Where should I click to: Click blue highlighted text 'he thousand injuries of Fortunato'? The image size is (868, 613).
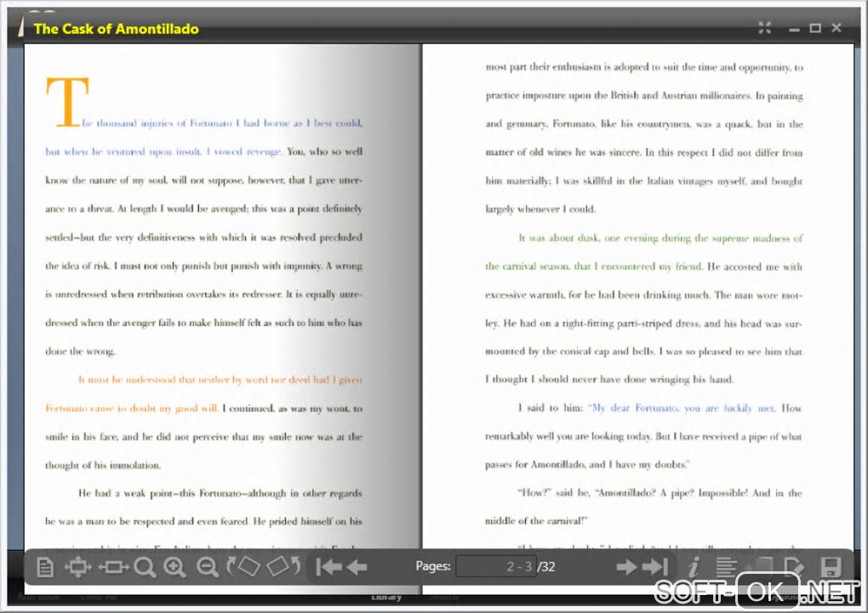coord(157,123)
